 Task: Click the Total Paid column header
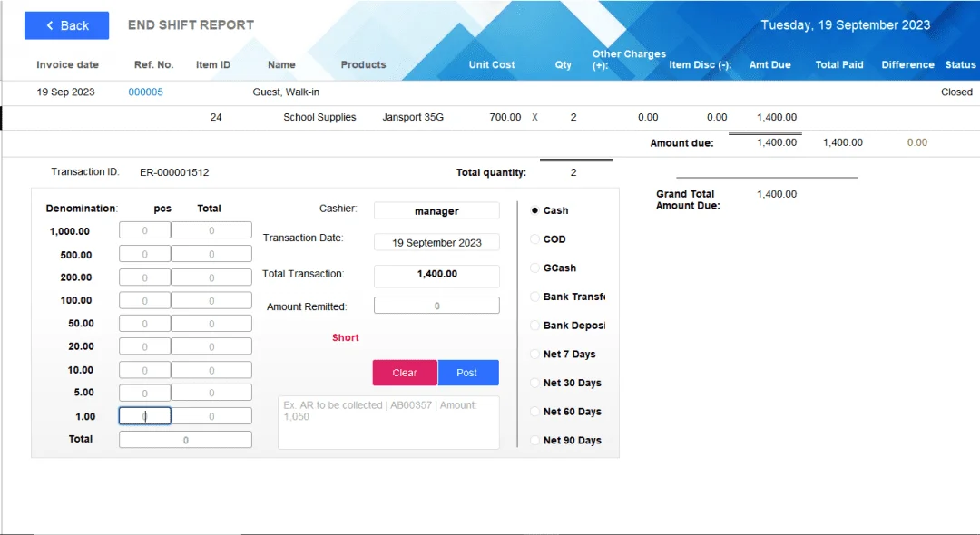839,64
